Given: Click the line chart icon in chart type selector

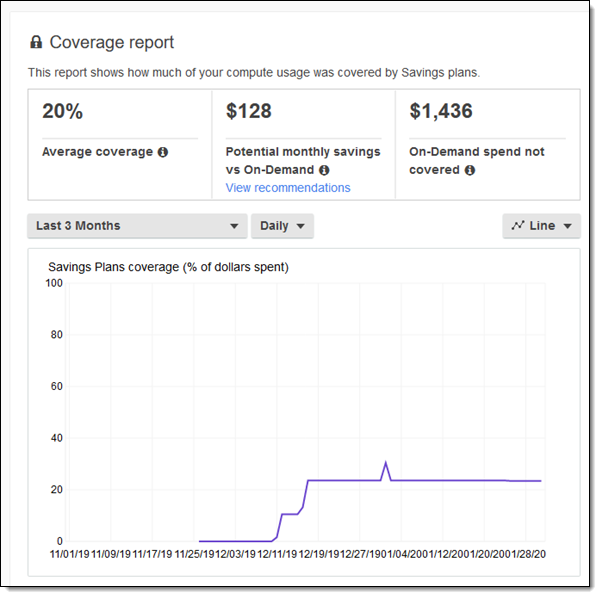Looking at the screenshot, I should pyautogui.click(x=517, y=226).
